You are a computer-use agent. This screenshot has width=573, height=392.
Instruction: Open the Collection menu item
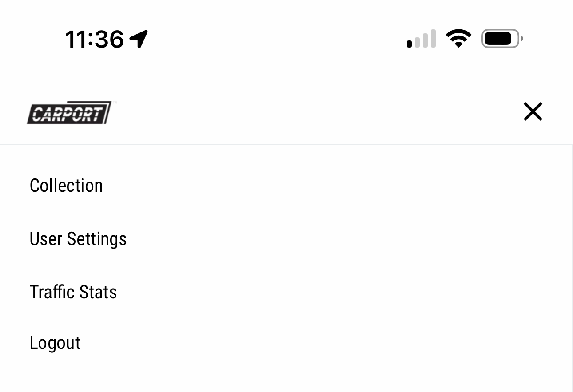(66, 186)
